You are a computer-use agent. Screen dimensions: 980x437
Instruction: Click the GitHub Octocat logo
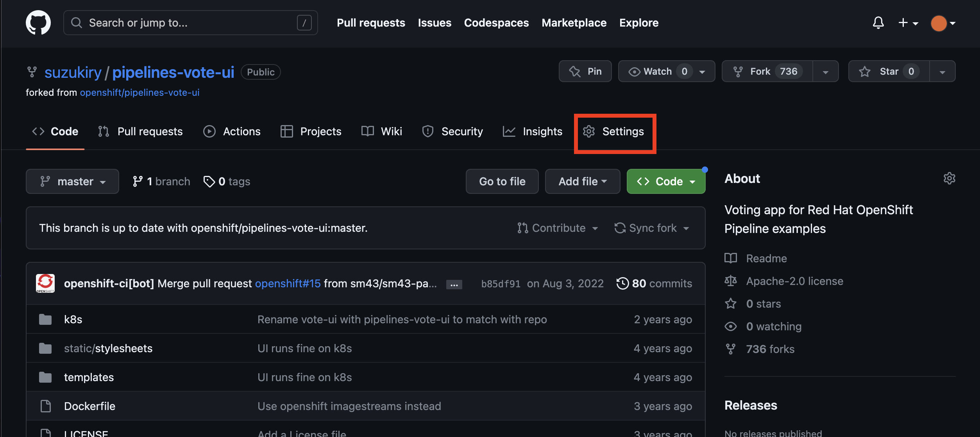tap(38, 23)
